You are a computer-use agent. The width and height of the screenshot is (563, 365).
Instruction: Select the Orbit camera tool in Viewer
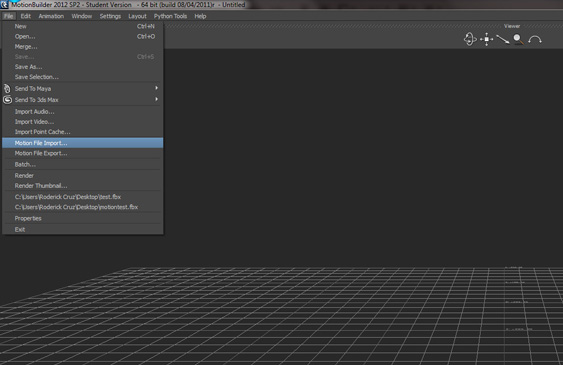click(470, 39)
